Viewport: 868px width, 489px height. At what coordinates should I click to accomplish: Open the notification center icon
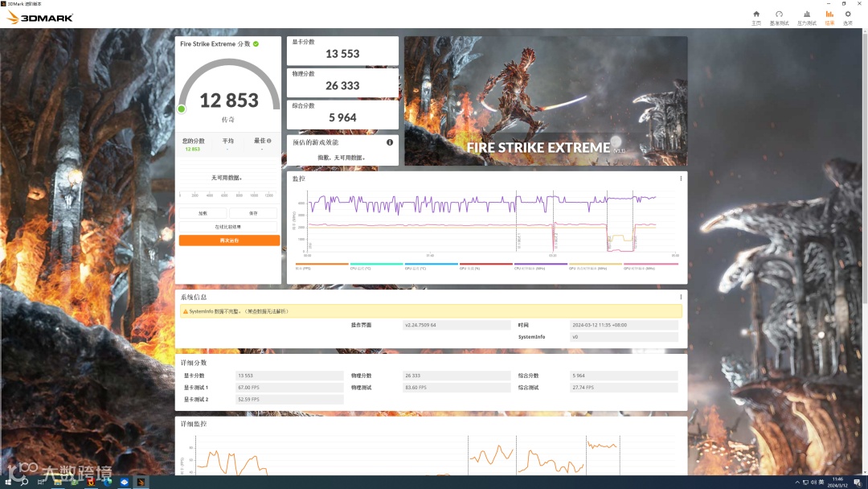coord(858,483)
